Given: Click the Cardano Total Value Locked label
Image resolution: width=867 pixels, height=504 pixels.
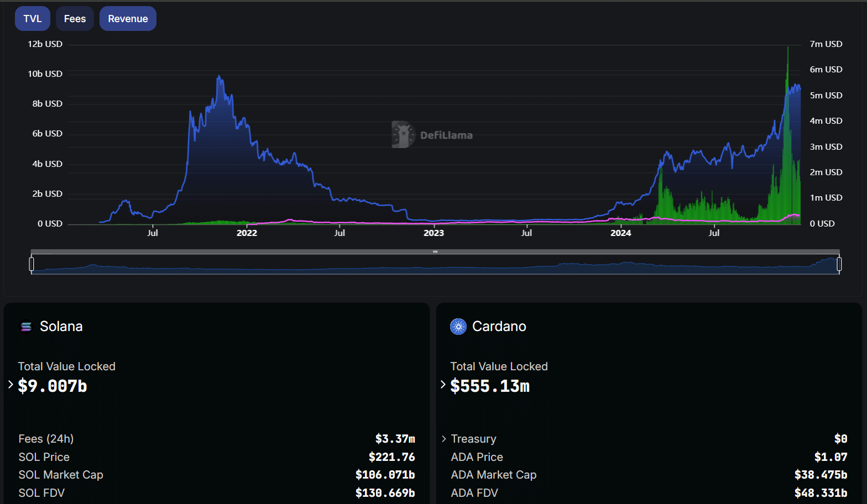Looking at the screenshot, I should click(499, 366).
